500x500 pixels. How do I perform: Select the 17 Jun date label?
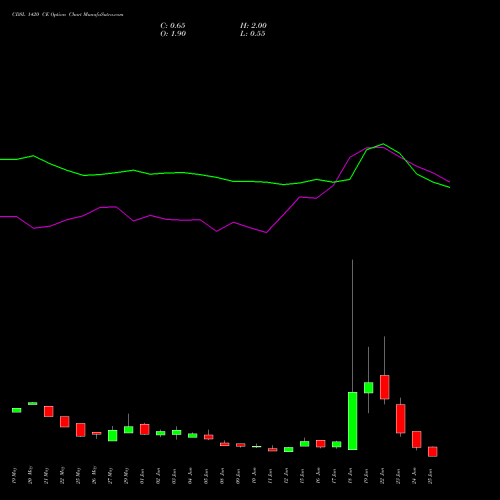click(334, 476)
